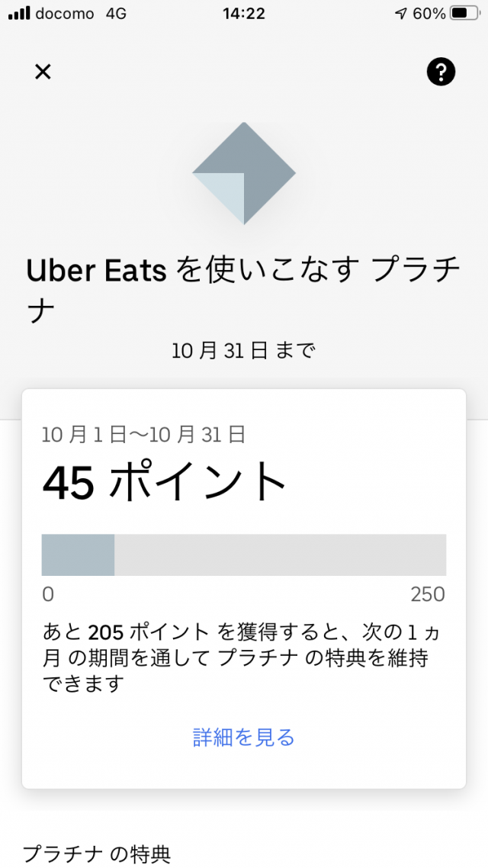Tap the 0 start label under progress bar
The image size is (488, 868).
point(48,595)
